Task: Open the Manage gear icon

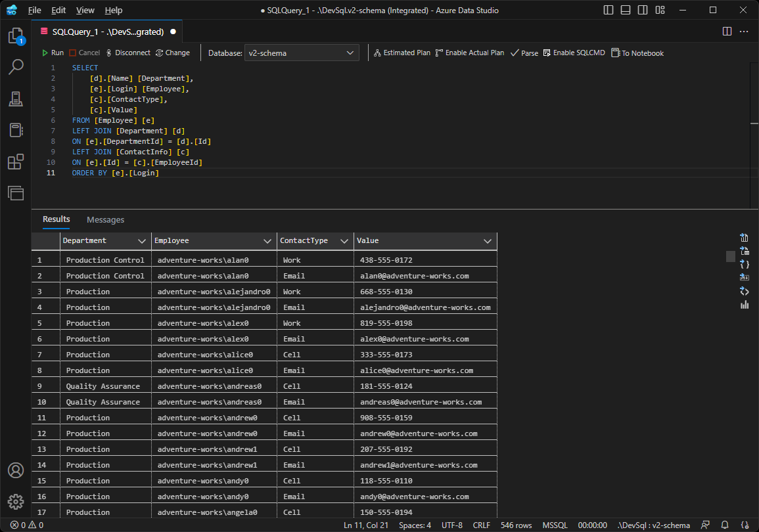Action: (16, 502)
